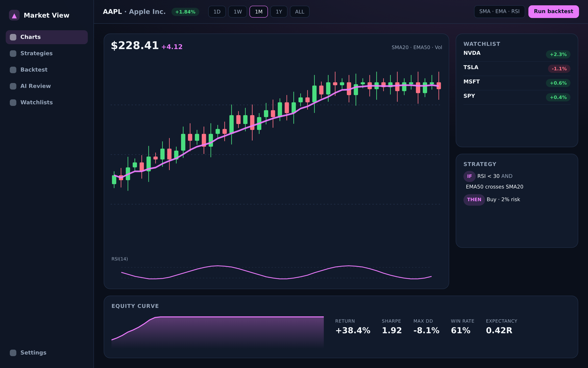Click the Max DD -8.1% value
The height and width of the screenshot is (368, 588).
pyautogui.click(x=427, y=331)
